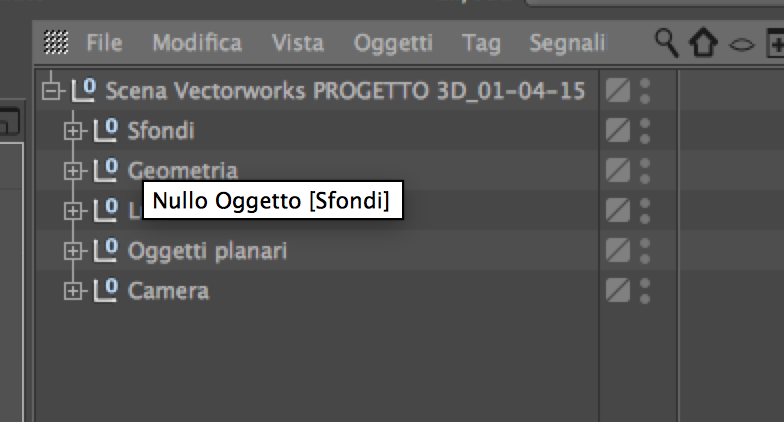This screenshot has width=784, height=422.
Task: Select the Camera object in tree
Action: tap(168, 291)
